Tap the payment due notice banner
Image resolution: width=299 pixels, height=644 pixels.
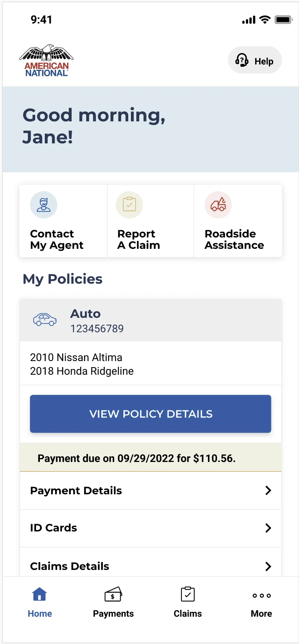click(151, 458)
